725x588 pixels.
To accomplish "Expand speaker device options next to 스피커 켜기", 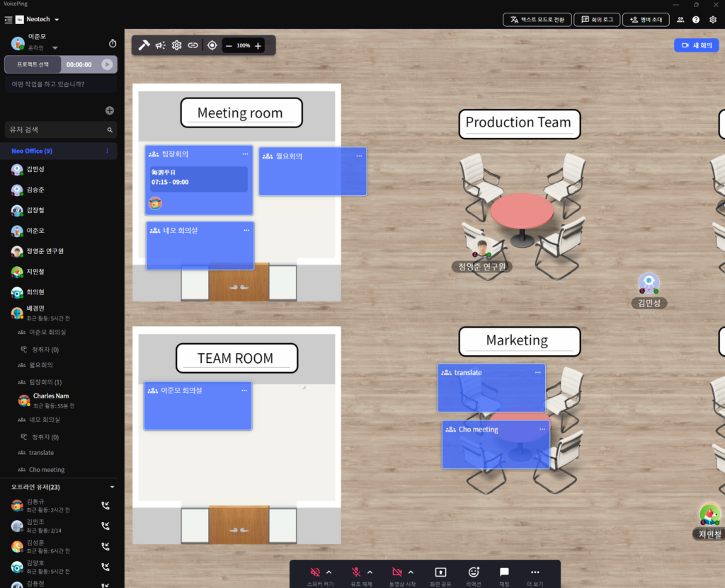I will point(329,572).
